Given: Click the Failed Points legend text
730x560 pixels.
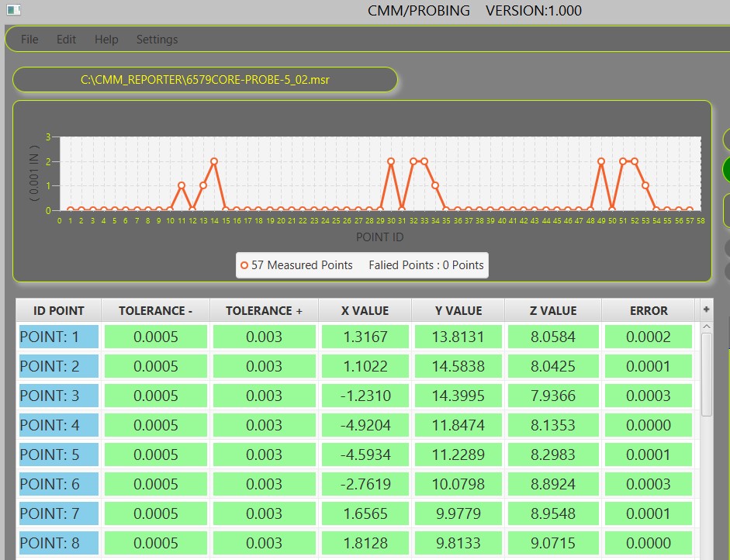Looking at the screenshot, I should click(426, 265).
